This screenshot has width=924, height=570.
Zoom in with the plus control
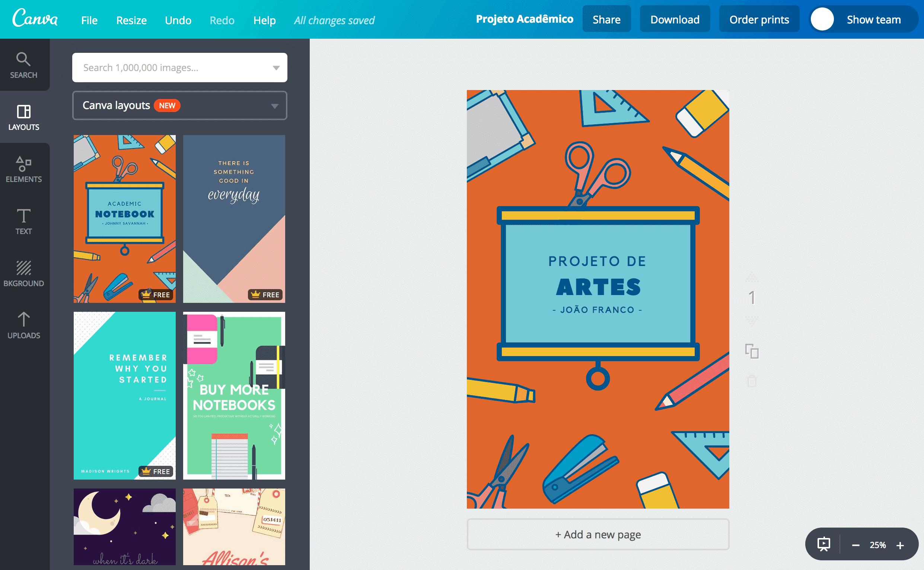[901, 545]
